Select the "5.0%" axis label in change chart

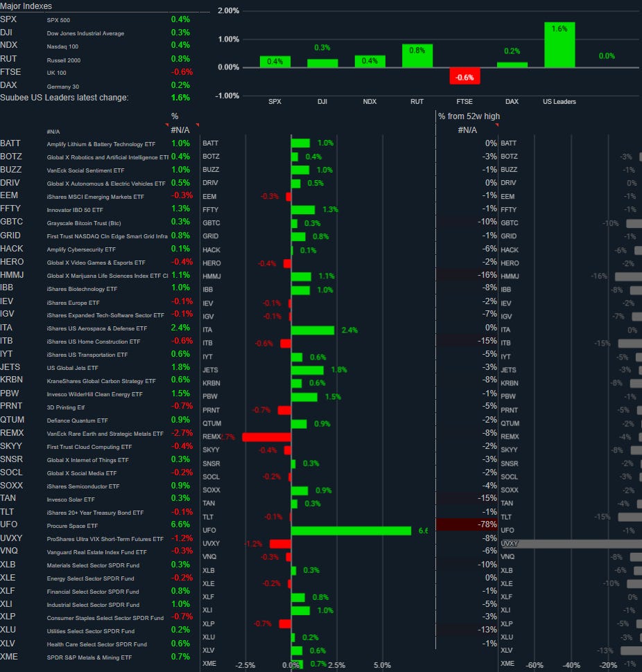point(382,665)
